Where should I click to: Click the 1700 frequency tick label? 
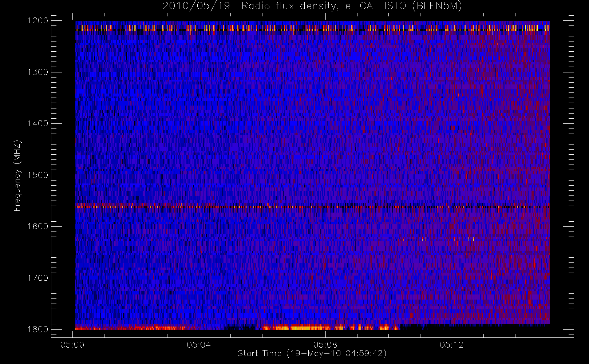click(x=38, y=278)
